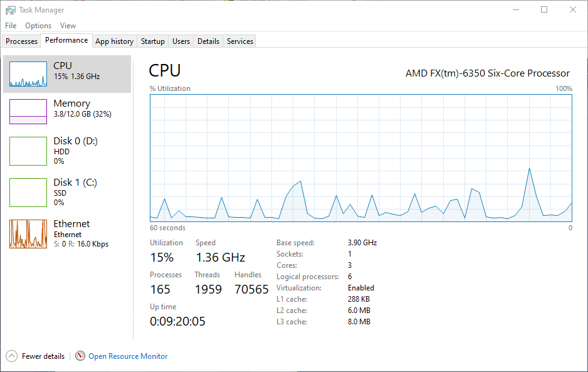The image size is (588, 372).
Task: Click the Resource Monitor gauge icon
Action: [x=80, y=356]
